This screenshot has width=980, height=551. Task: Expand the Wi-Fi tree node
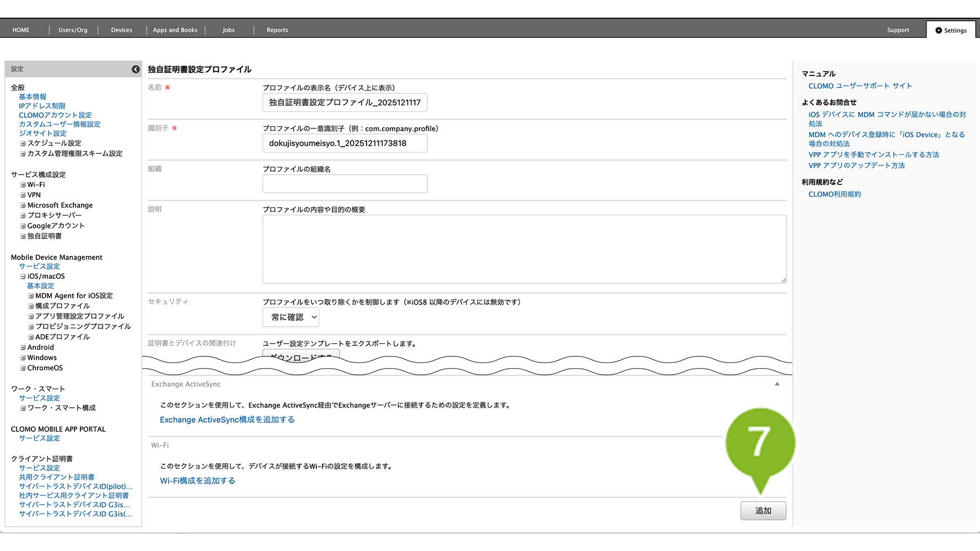click(23, 185)
